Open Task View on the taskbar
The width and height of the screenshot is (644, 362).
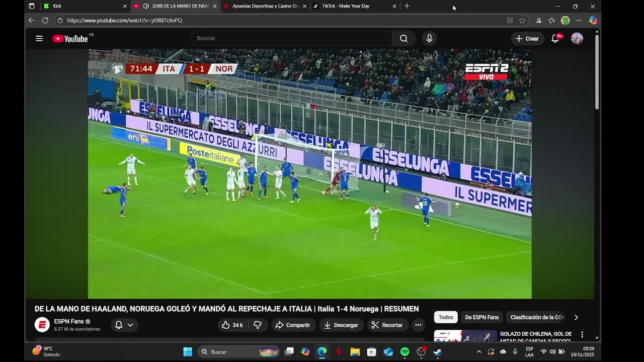click(x=289, y=352)
